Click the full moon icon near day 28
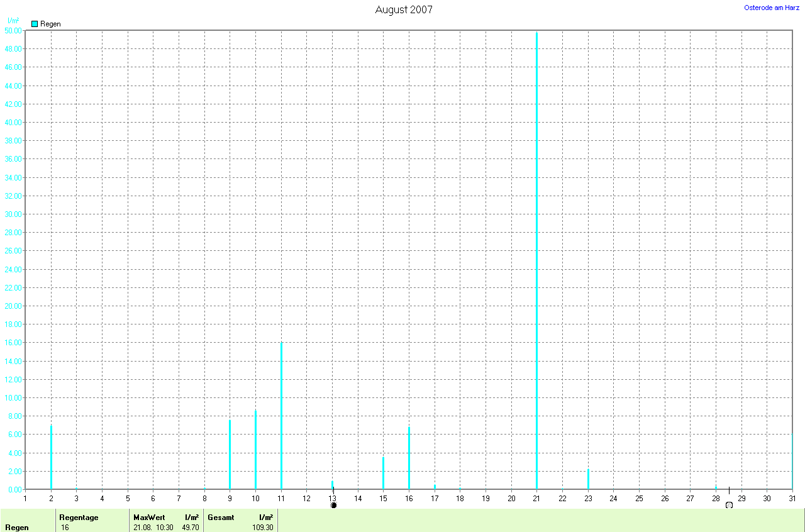This screenshot has height=532, width=805. click(x=729, y=505)
